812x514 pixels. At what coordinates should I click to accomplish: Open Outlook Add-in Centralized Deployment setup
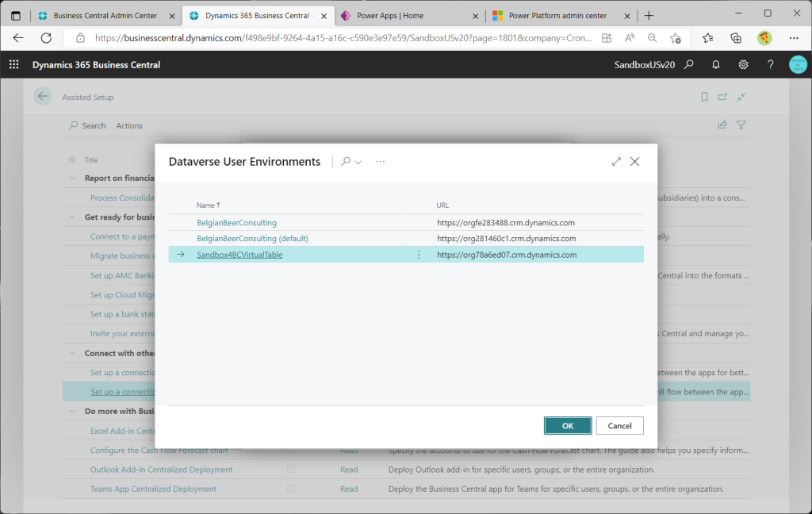(x=161, y=470)
